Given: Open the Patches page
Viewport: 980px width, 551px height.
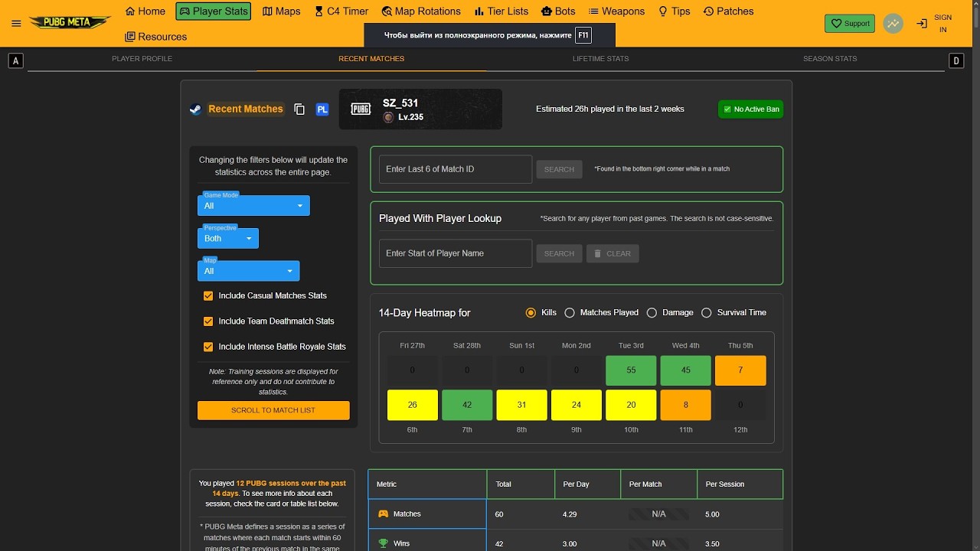Looking at the screenshot, I should tap(728, 11).
